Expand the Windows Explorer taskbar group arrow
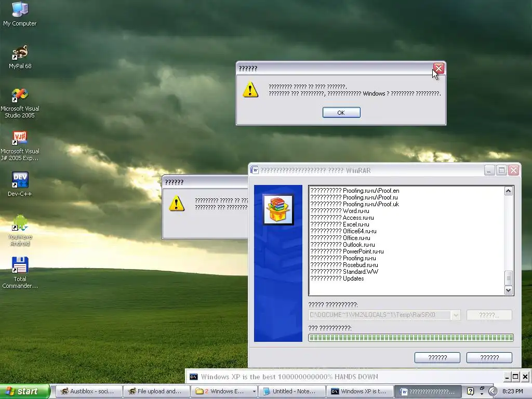Image resolution: width=532 pixels, height=399 pixels. click(254, 392)
